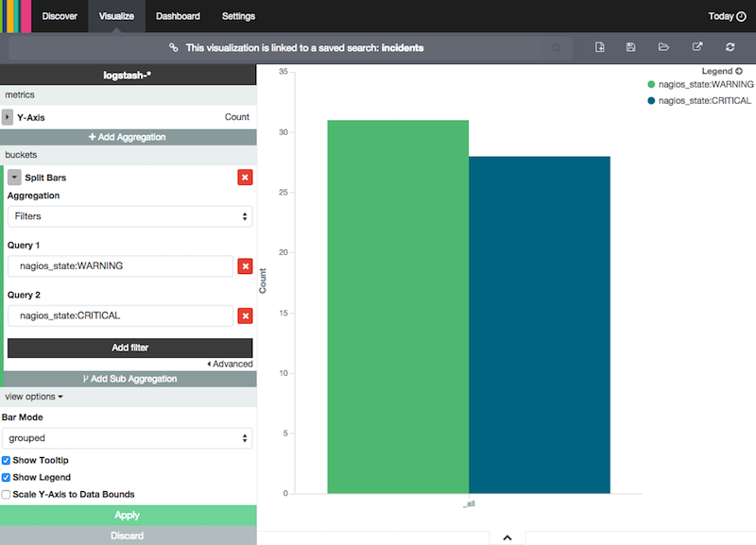Viewport: 756px width, 545px height.
Task: Enable Scale Y-Axis to Data Bounds
Action: pyautogui.click(x=6, y=494)
